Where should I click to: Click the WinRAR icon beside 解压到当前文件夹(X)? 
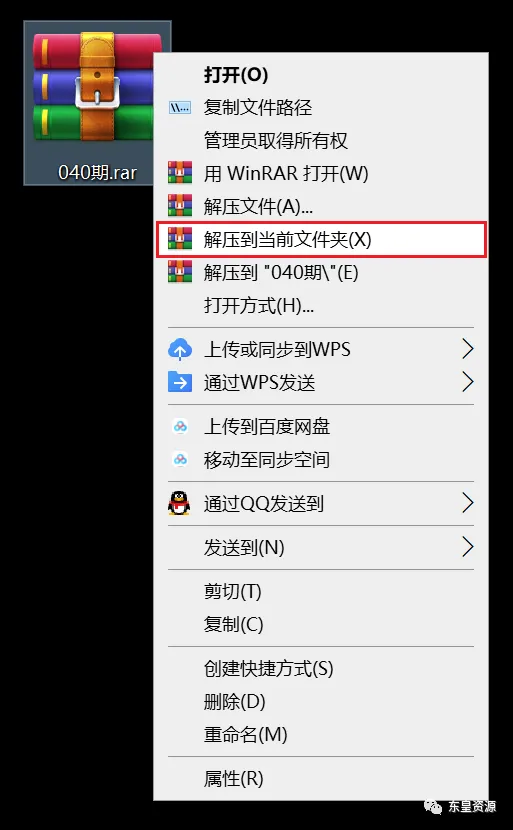tap(180, 239)
